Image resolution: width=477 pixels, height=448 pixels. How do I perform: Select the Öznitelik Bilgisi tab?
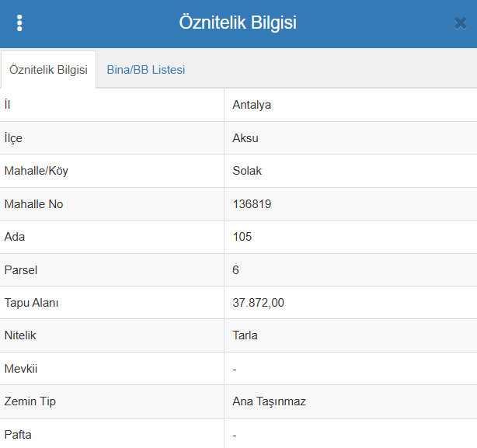click(48, 70)
